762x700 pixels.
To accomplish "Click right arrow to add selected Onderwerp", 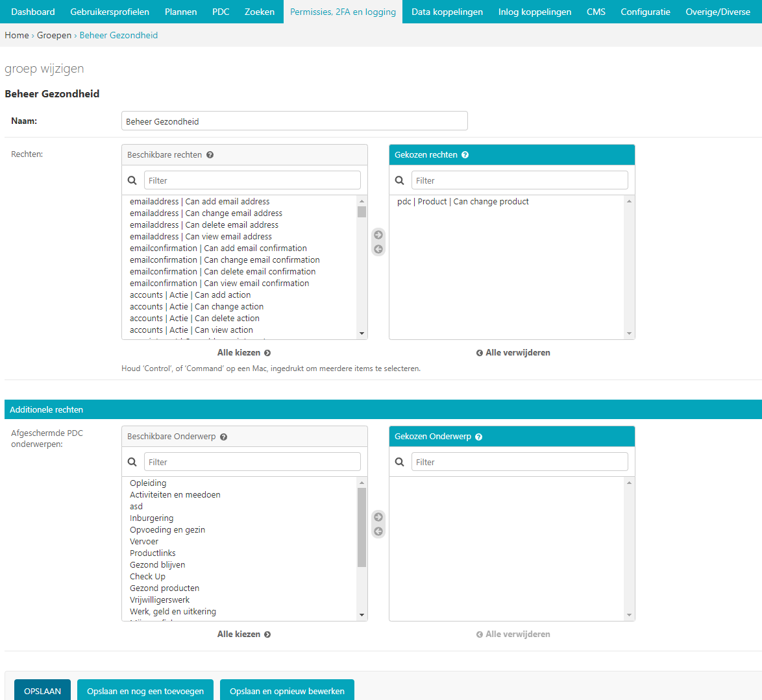I will click(378, 517).
